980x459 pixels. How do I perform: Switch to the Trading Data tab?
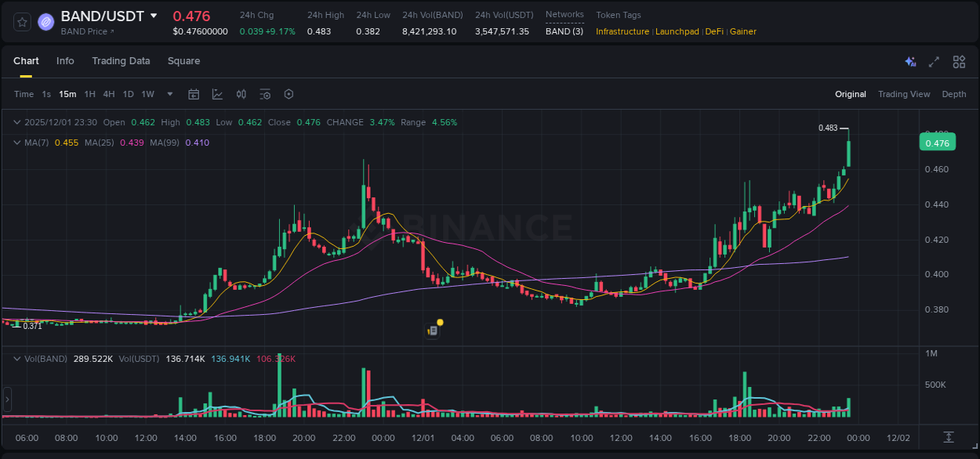121,61
